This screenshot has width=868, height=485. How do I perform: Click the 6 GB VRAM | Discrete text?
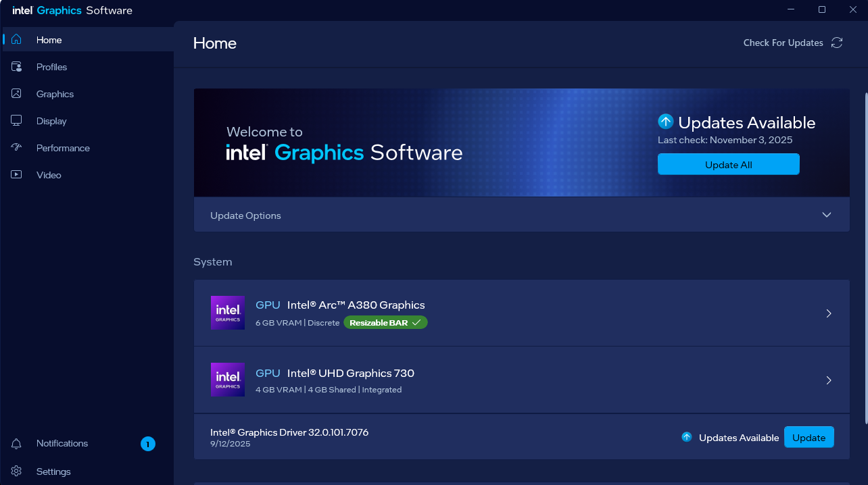(297, 323)
